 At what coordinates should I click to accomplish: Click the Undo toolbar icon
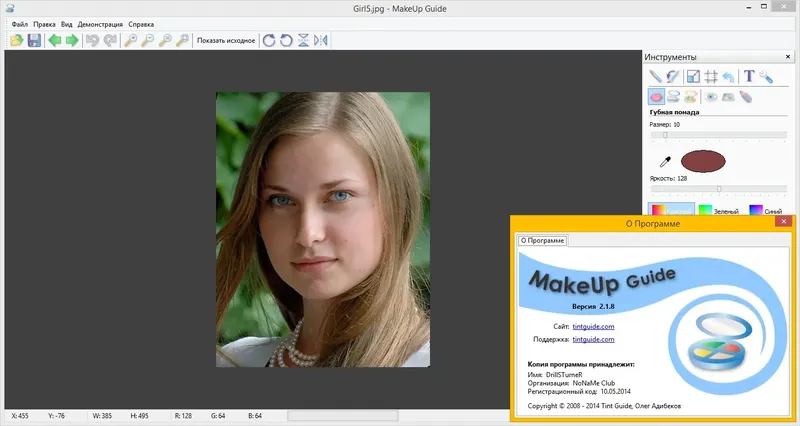(92, 40)
